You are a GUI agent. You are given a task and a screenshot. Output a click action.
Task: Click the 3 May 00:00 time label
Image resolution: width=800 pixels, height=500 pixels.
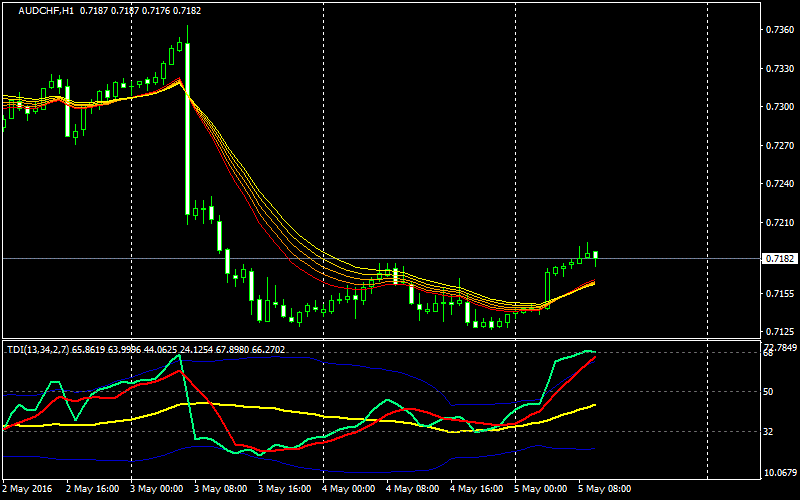157,489
